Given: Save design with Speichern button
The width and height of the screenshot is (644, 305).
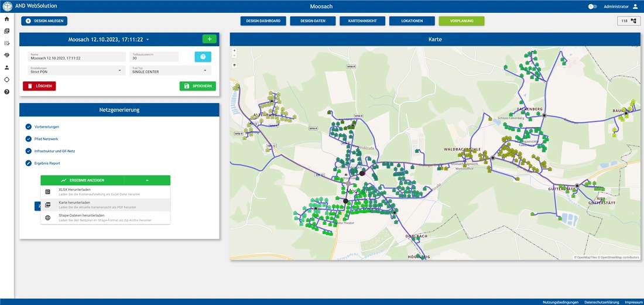Looking at the screenshot, I should tap(197, 86).
